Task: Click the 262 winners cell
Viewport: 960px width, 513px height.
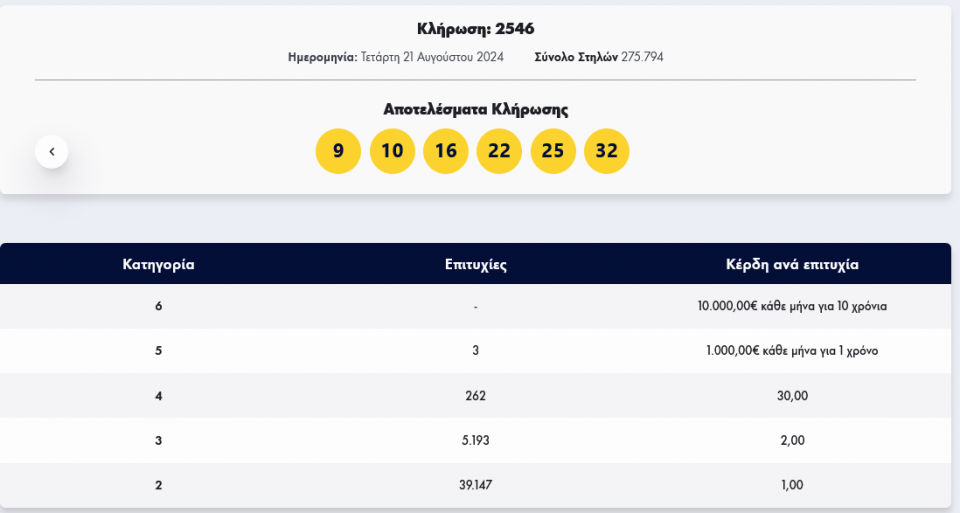Action: point(476,396)
